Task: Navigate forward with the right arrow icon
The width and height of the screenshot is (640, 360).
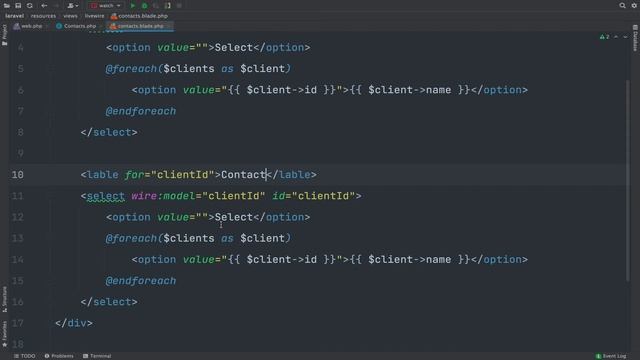Action: pos(56,6)
